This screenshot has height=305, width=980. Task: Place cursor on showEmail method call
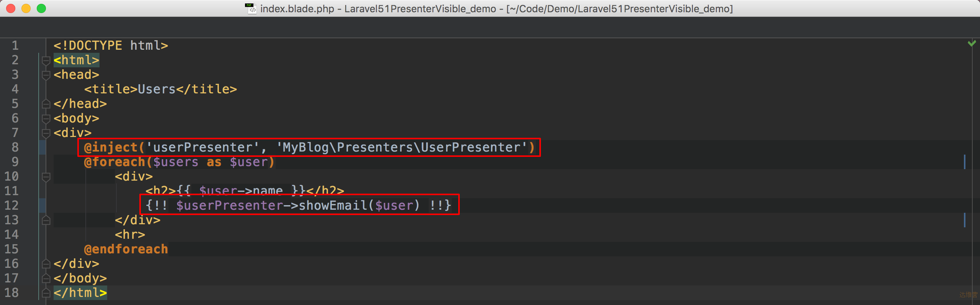333,206
